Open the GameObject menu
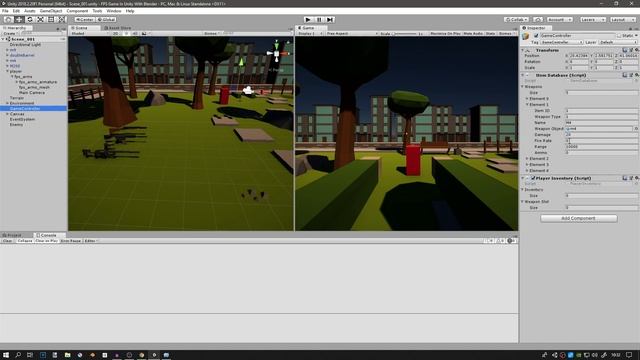This screenshot has width=640, height=360. click(51, 11)
